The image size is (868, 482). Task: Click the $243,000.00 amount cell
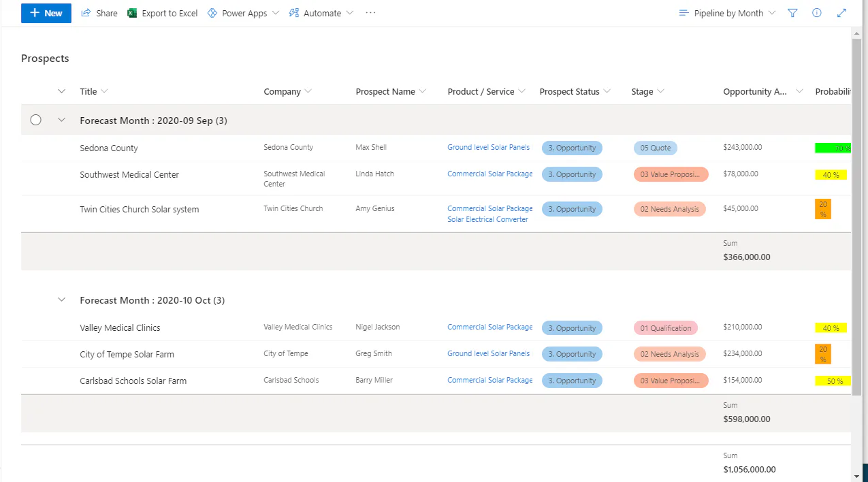click(x=743, y=147)
